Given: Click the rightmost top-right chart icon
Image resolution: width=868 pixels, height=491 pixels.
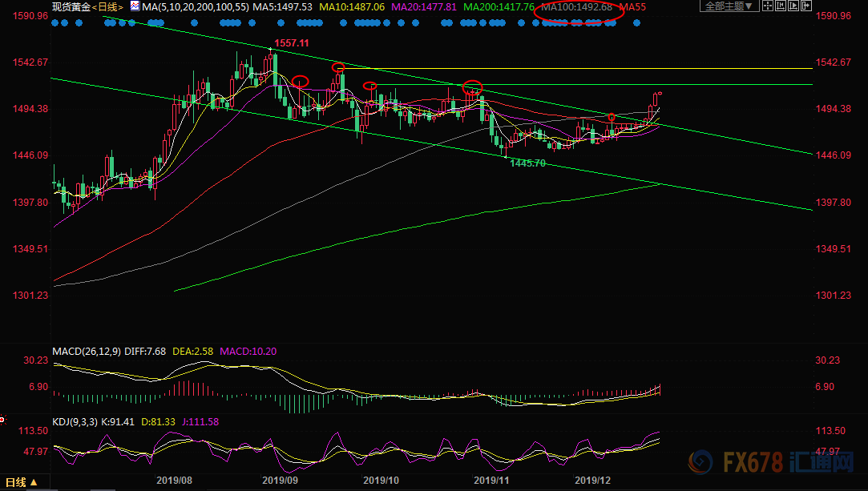Looking at the screenshot, I should point(805,6).
